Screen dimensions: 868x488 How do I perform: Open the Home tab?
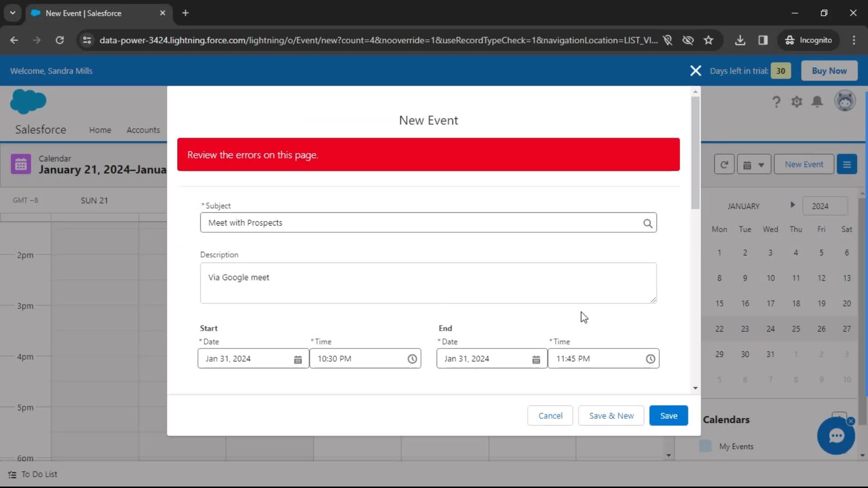(100, 130)
